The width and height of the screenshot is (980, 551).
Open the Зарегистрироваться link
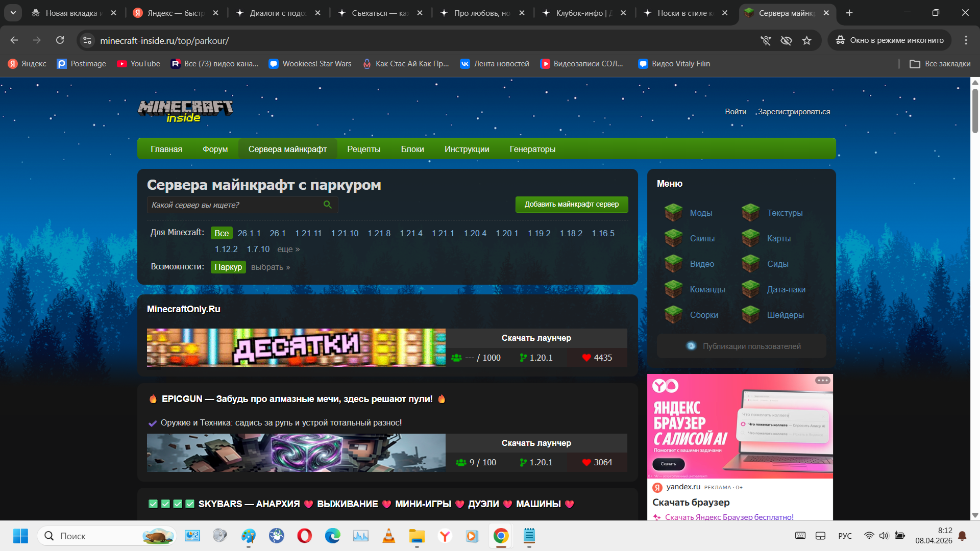[794, 111]
